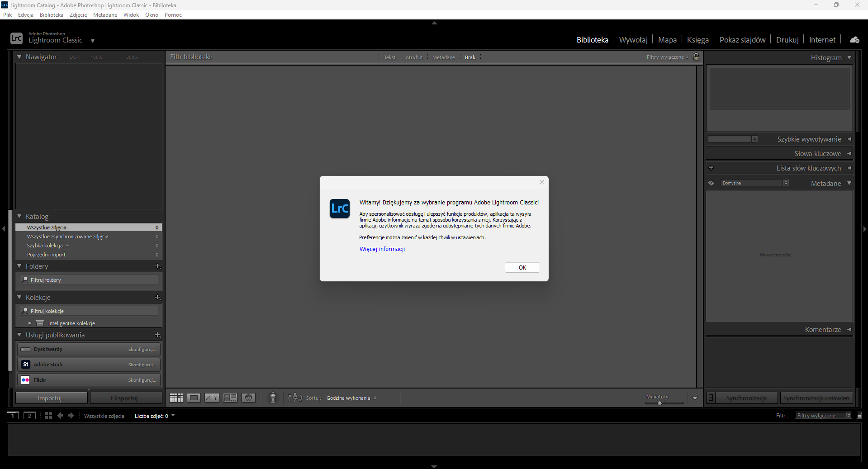The image size is (868, 469).
Task: Add a new folder with plus icon
Action: (158, 266)
